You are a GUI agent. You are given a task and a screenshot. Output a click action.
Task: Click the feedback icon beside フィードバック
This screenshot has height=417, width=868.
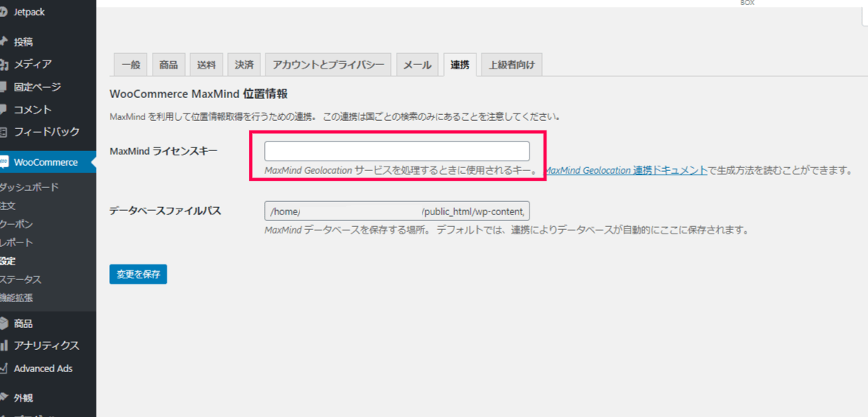point(3,132)
